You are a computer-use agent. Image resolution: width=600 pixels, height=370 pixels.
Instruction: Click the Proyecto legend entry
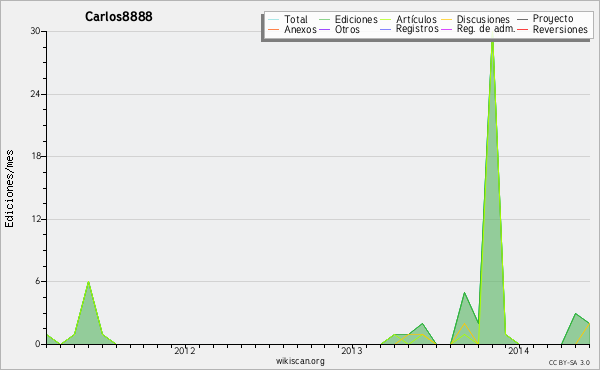[553, 19]
